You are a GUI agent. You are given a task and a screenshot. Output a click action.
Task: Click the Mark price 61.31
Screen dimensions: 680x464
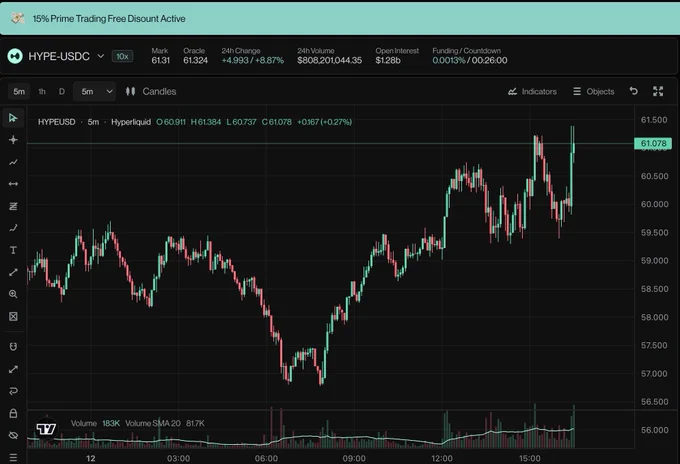tap(160, 60)
